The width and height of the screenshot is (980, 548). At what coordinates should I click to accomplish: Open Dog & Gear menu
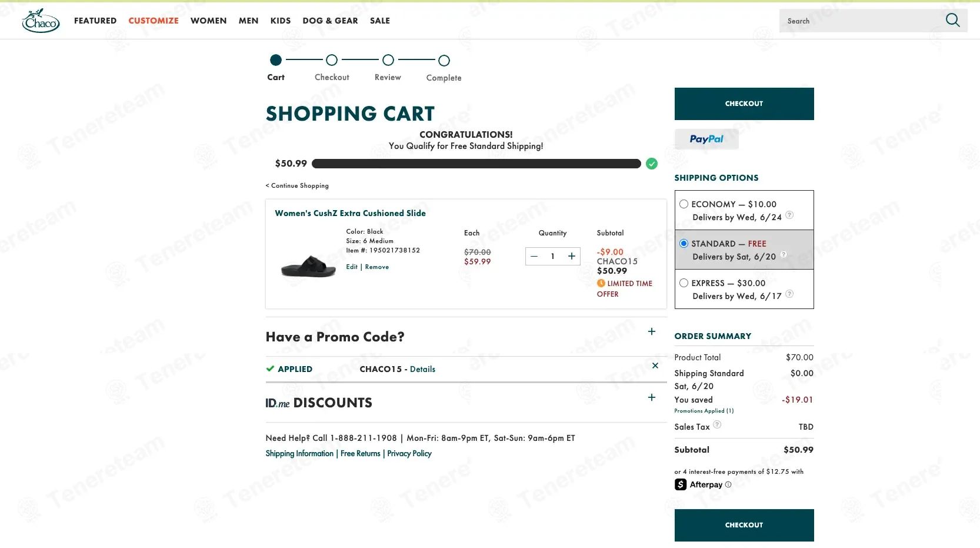(x=330, y=21)
